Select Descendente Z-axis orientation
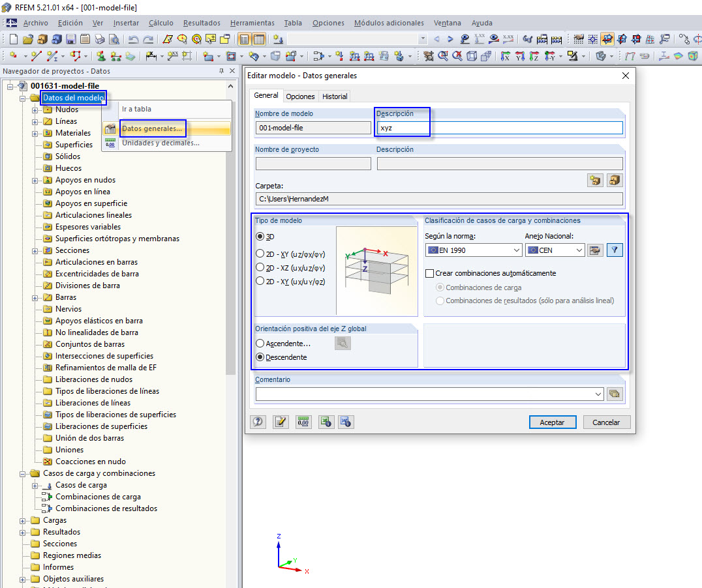This screenshot has width=702, height=588. coord(260,357)
